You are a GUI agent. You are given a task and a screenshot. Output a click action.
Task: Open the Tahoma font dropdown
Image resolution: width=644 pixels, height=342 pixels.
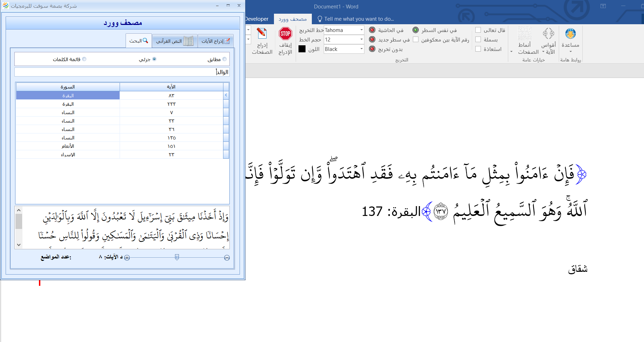[x=362, y=30]
